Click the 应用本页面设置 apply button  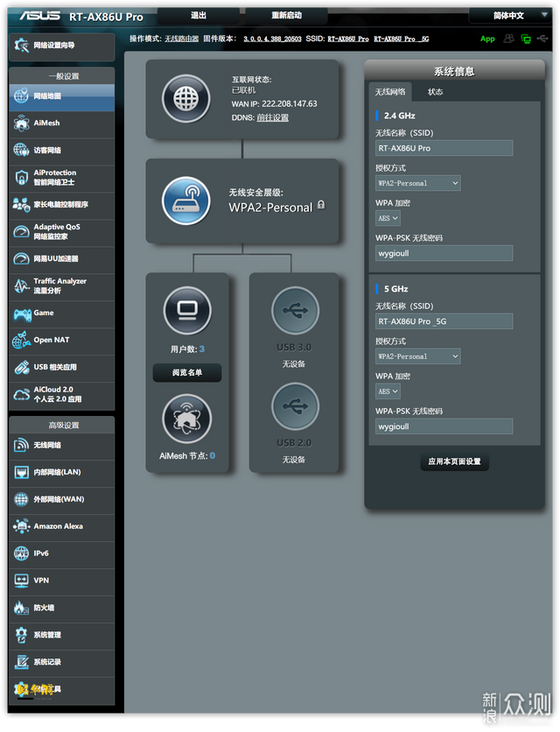click(454, 461)
